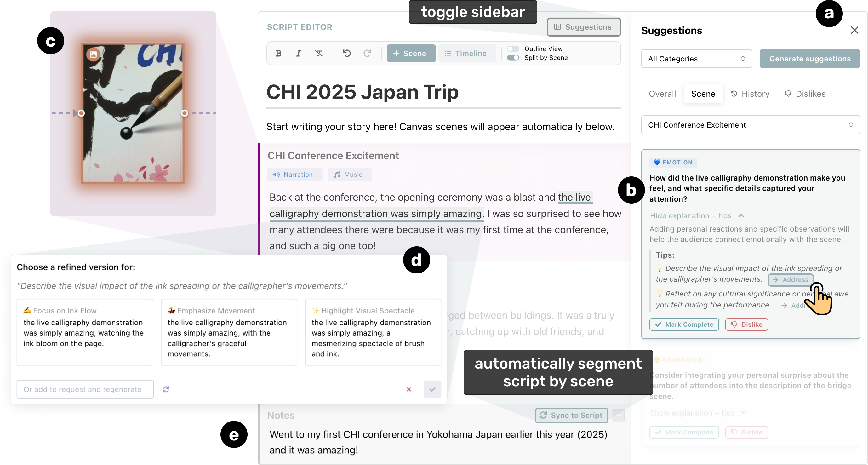Toggle the Suggestions sidebar button
Image resolution: width=868 pixels, height=465 pixels.
coord(583,27)
